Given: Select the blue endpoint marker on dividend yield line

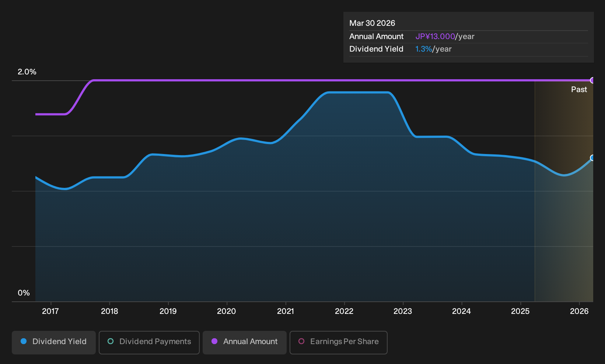Looking at the screenshot, I should 592,158.
